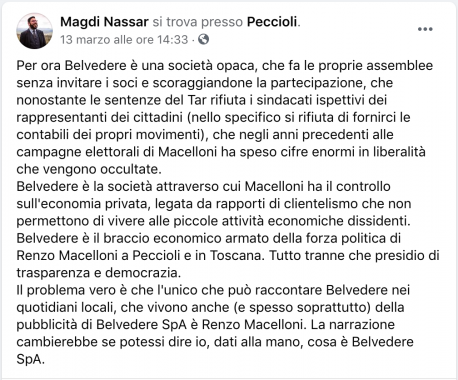Screen dimensions: 458x380
Task: Click the line 'campagne elettorali di Macelloni'
Action: pos(221,152)
